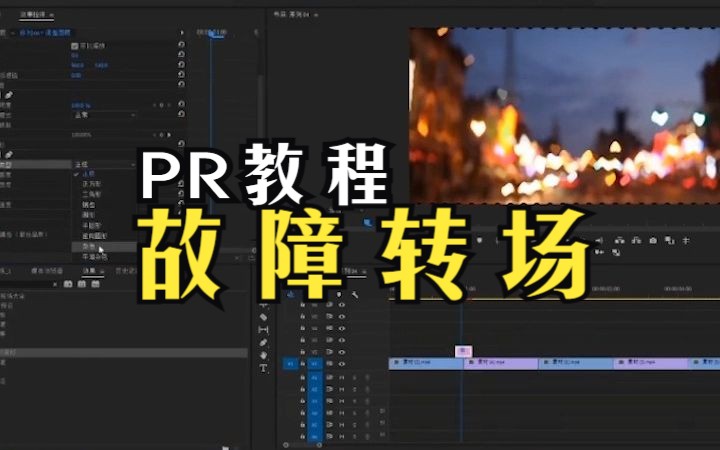Open the Comparison View button
Screen dimensions: 720x450
669,240
